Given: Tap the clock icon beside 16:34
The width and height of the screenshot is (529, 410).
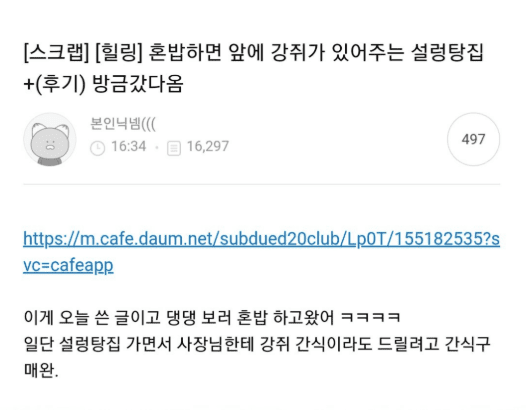Looking at the screenshot, I should (98, 148).
